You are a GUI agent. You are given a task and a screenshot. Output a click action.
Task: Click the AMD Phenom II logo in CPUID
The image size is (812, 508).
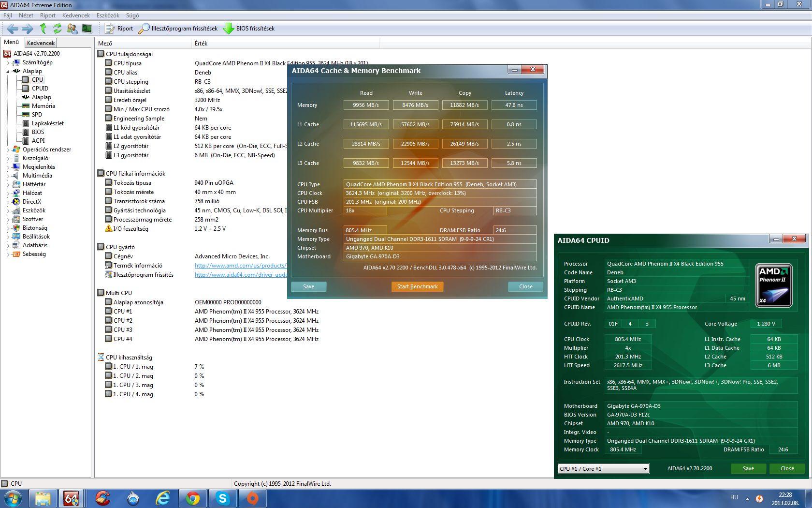(x=773, y=285)
